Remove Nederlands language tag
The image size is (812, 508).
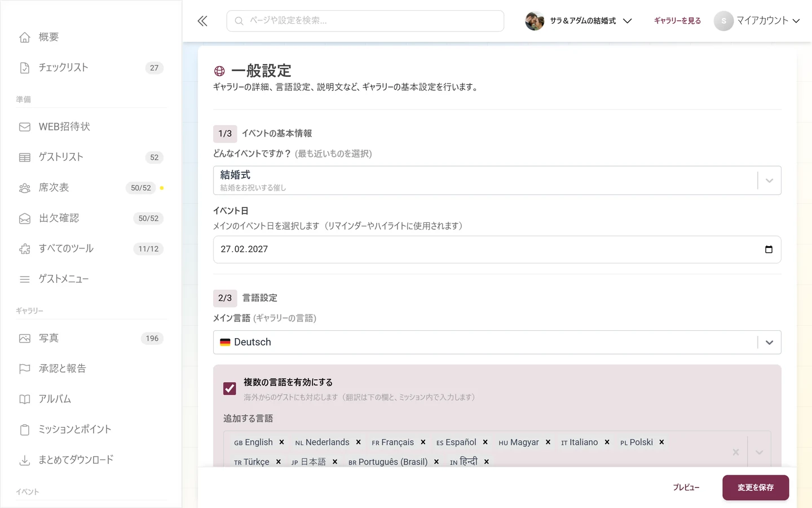point(358,442)
